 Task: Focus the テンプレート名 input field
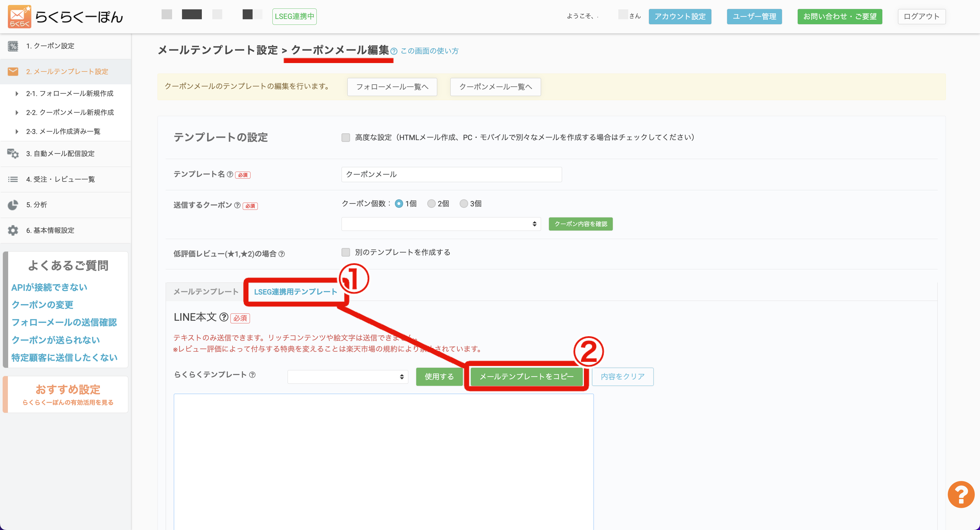(451, 175)
